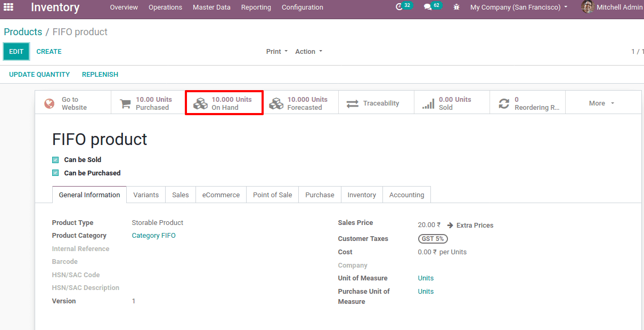Click the EDIT button
This screenshot has width=644, height=330.
[16, 52]
